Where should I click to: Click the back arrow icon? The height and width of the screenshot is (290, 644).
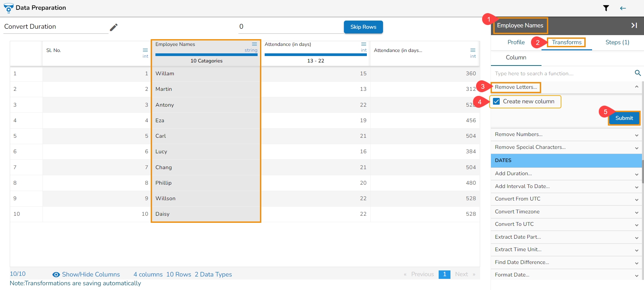623,8
